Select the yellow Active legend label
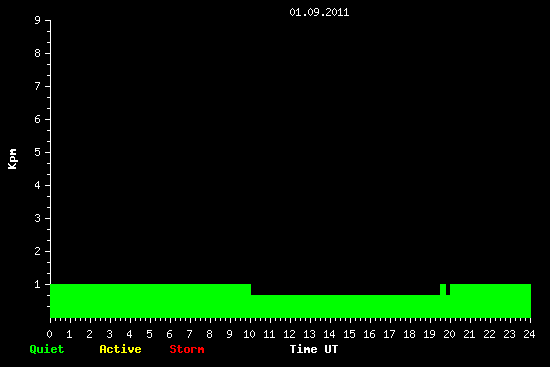Screen dimensions: 550x367 [120, 349]
